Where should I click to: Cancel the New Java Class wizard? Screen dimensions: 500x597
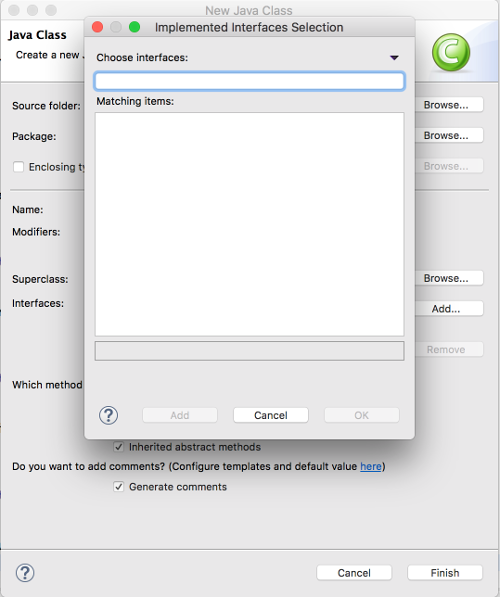354,573
